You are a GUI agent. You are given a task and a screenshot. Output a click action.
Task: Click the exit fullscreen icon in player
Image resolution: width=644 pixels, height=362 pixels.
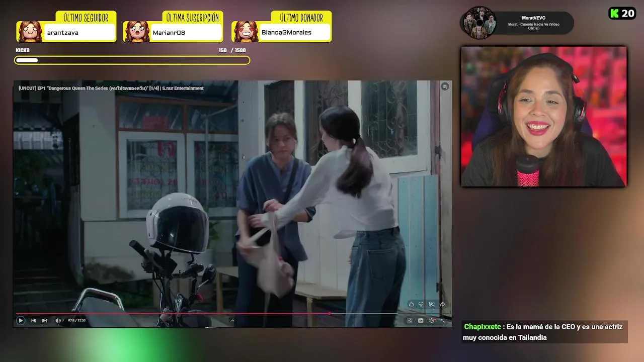click(x=443, y=320)
